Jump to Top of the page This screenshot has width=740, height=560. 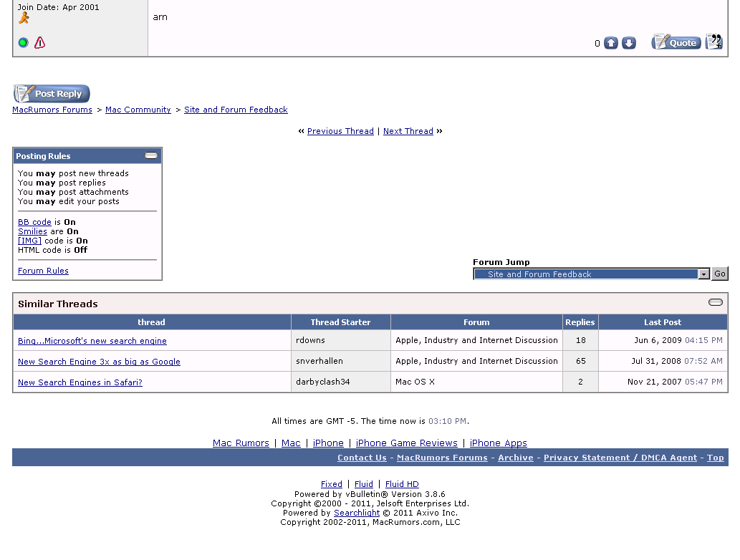[x=716, y=458]
